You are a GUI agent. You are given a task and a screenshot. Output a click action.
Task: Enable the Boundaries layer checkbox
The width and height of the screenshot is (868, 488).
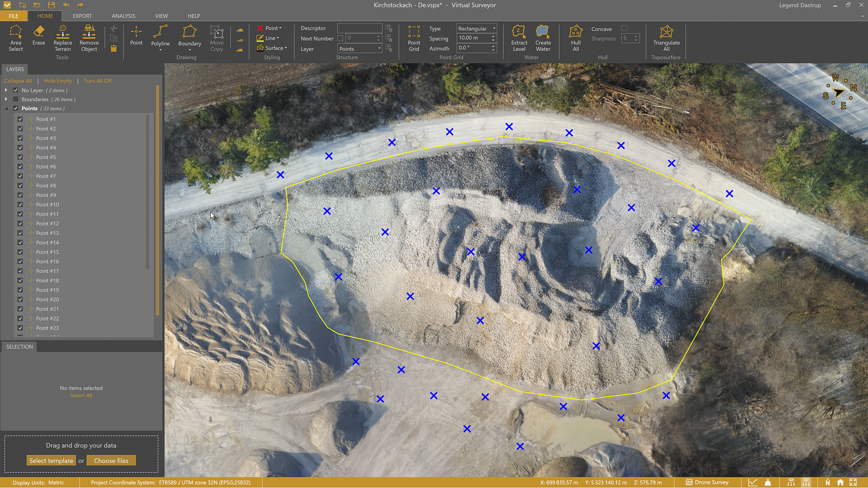click(x=16, y=99)
